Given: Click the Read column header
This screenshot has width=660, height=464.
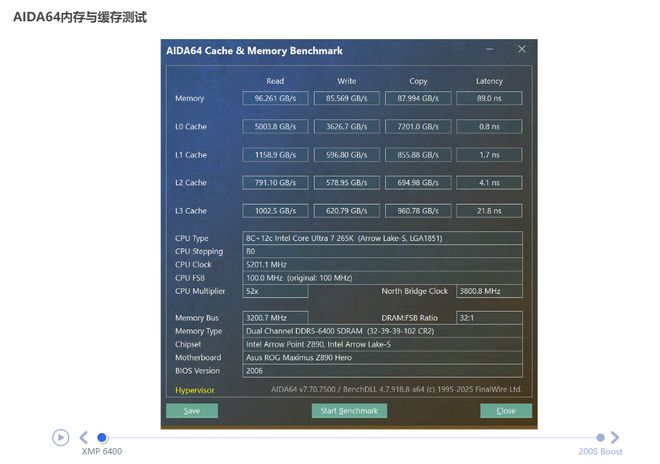Looking at the screenshot, I should [x=275, y=81].
